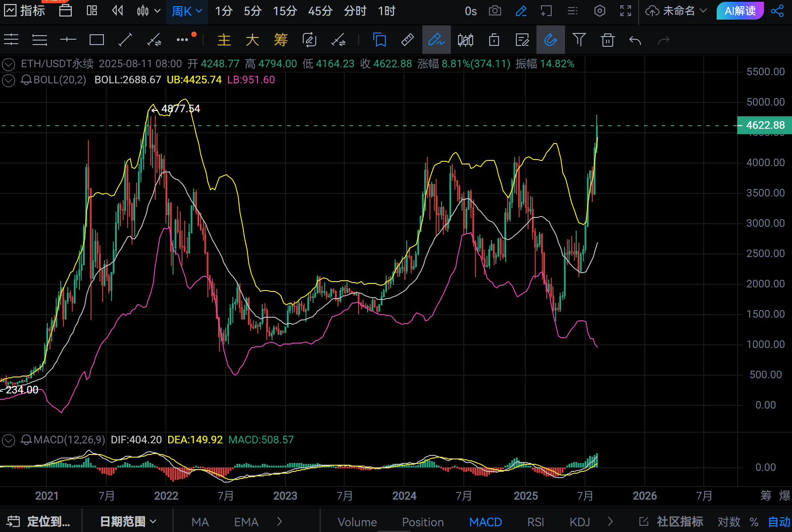Collapse the ETH/USDT main chart legend

point(8,64)
